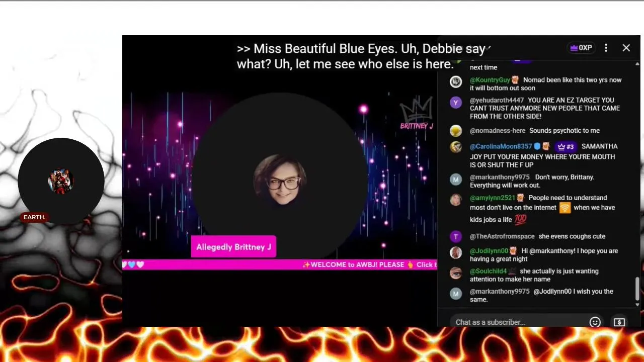Click Brittney's circular webcam portrait

[280, 179]
